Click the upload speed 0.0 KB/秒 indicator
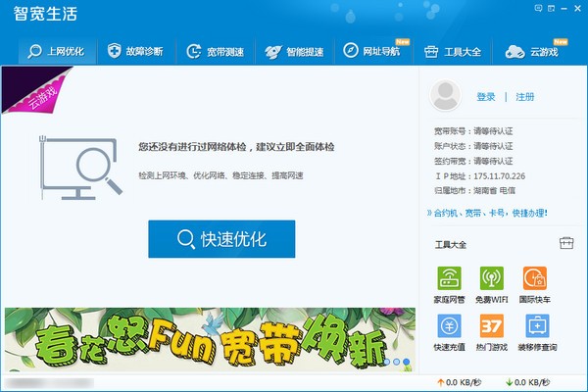588x392 pixels. (x=460, y=382)
